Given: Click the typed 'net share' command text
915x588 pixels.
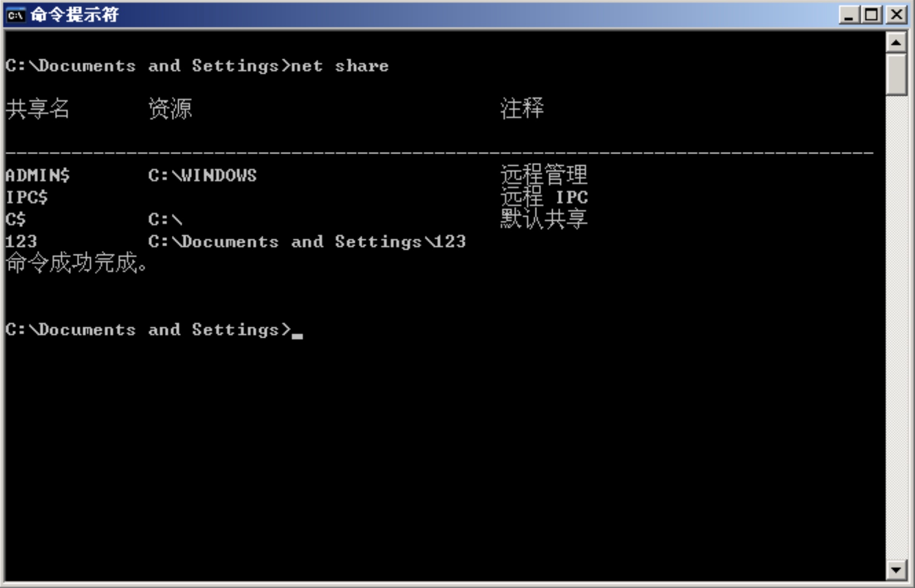Looking at the screenshot, I should click(x=340, y=66).
